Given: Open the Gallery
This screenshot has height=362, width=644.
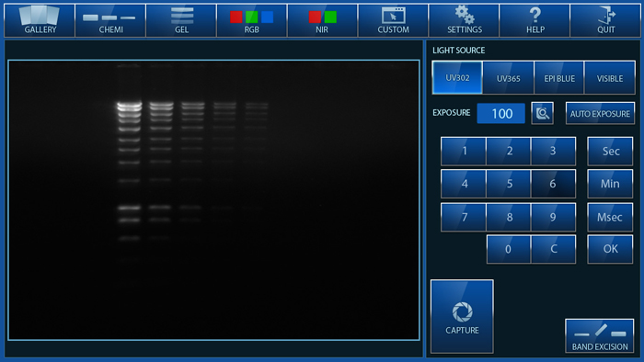Looking at the screenshot, I should 40,20.
